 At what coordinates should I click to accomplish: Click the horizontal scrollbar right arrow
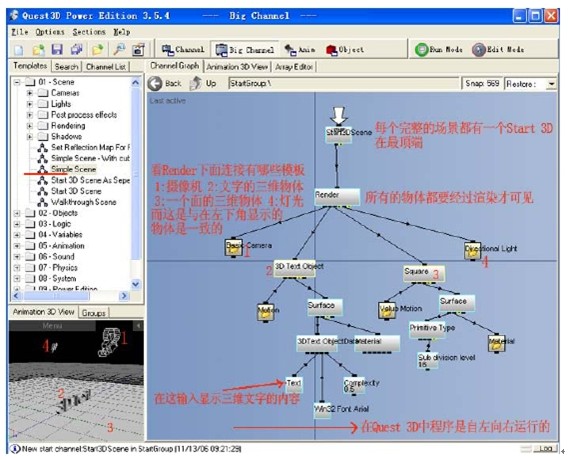pos(124,296)
